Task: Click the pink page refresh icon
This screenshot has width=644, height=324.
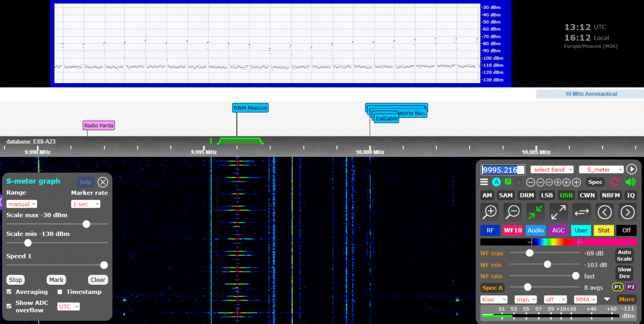Action: click(x=615, y=182)
